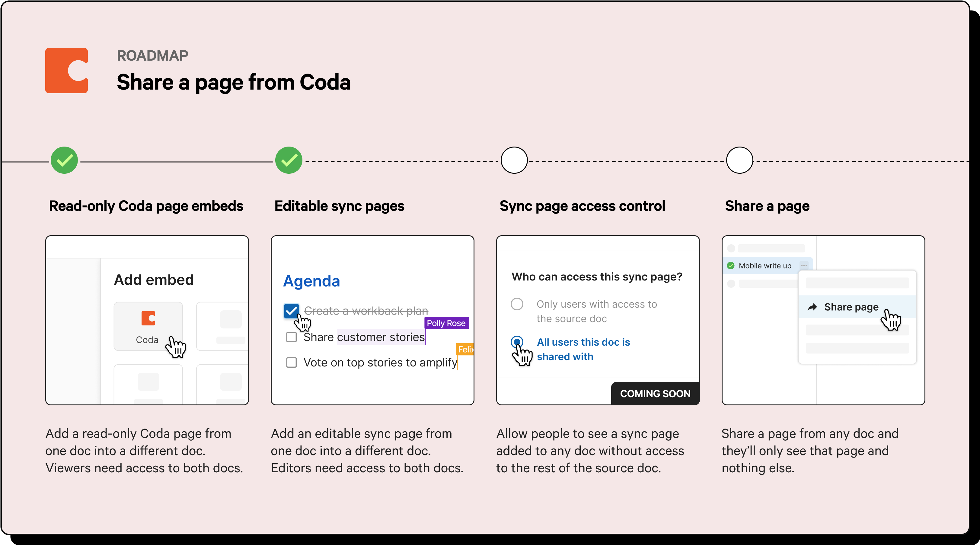Click the Share a page from Coda title
The image size is (980, 545).
click(x=234, y=82)
